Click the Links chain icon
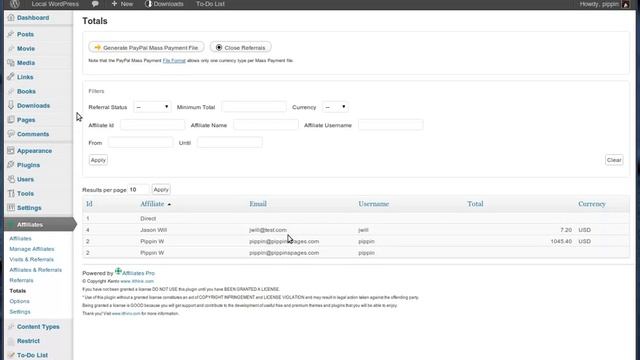Screen dimensions: 640x360 11,77
